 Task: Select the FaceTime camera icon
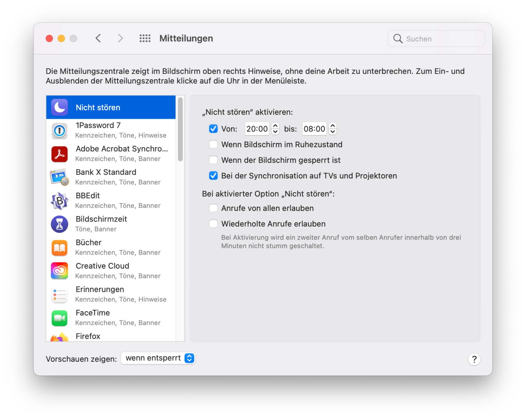(59, 318)
